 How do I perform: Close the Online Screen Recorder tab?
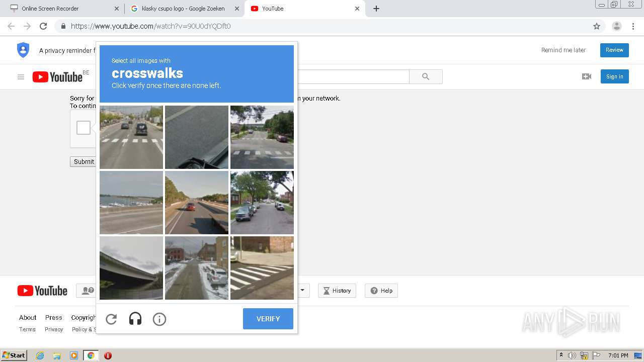click(116, 9)
